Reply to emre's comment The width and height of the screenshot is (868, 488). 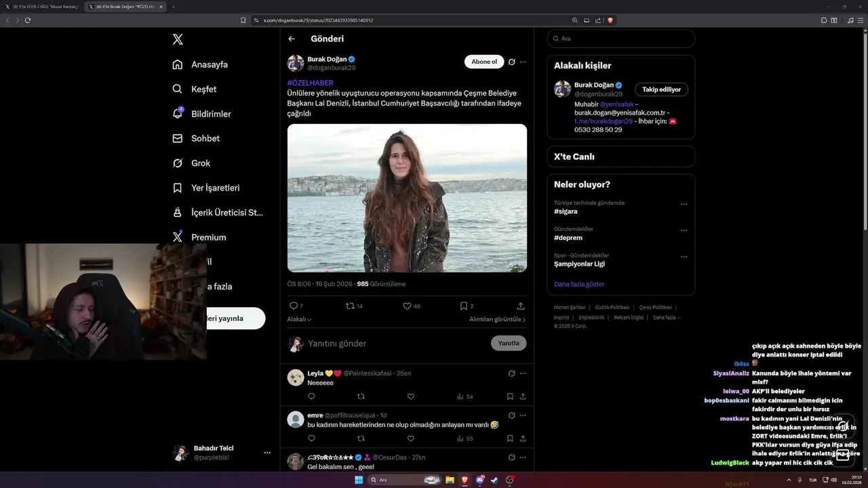(311, 439)
